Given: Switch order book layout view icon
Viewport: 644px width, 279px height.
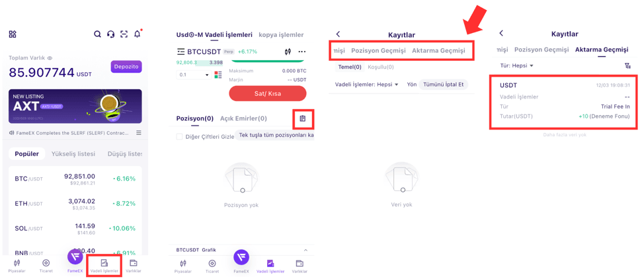Looking at the screenshot, I should click(x=218, y=75).
